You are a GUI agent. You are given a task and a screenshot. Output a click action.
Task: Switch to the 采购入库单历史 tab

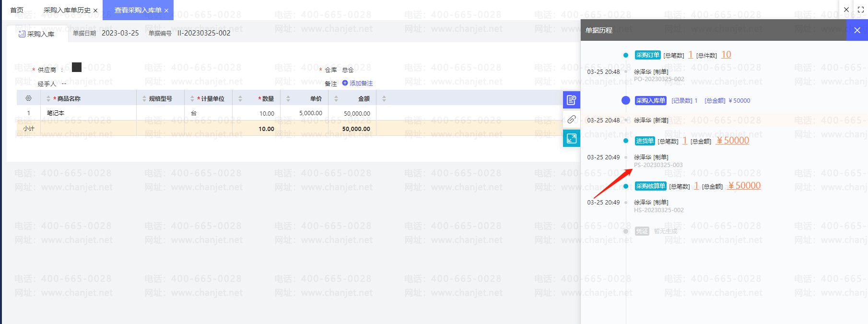67,10
